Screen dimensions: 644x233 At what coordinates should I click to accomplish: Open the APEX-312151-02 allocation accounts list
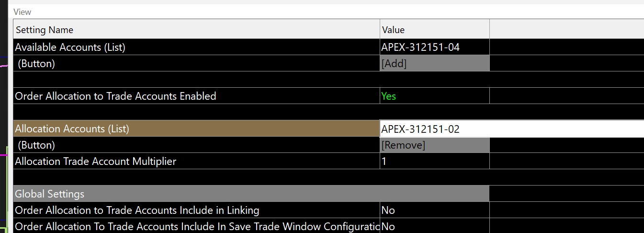click(x=512, y=128)
